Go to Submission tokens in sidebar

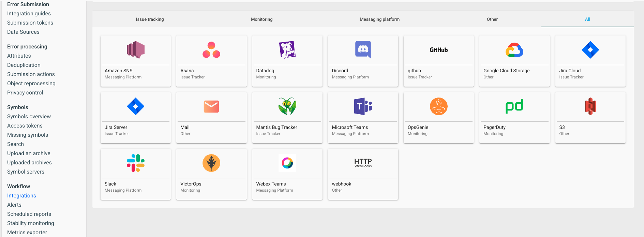[30, 23]
